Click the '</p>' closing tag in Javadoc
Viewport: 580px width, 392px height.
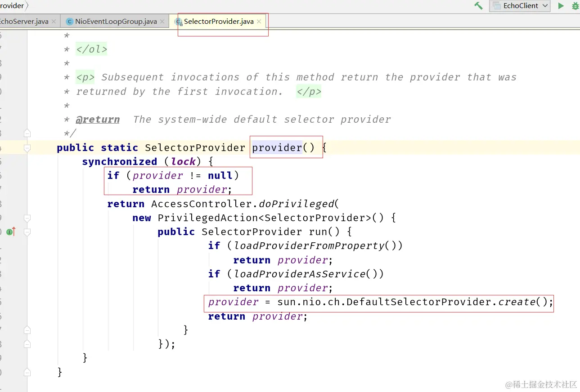pyautogui.click(x=309, y=92)
